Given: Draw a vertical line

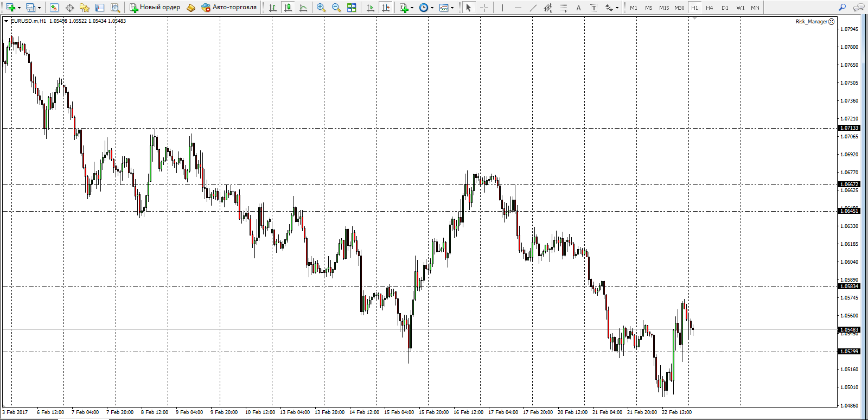Looking at the screenshot, I should pos(502,8).
